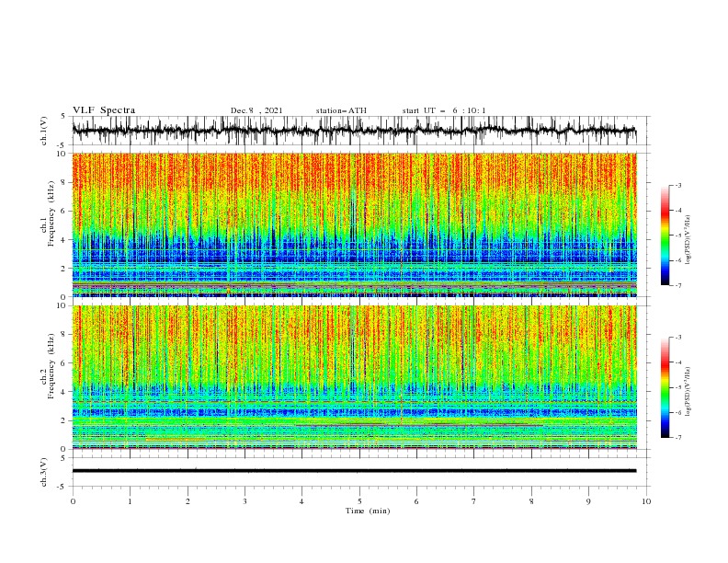Click time tick 10 on the Time axis
This screenshot has height=563, width=728.
646,501
